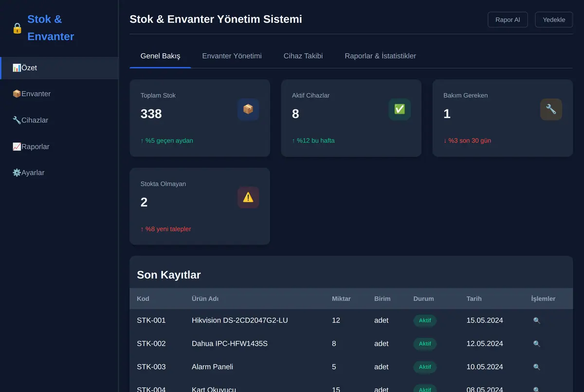Open Ayarlar settings in the sidebar
This screenshot has width=584, height=392.
coord(59,173)
